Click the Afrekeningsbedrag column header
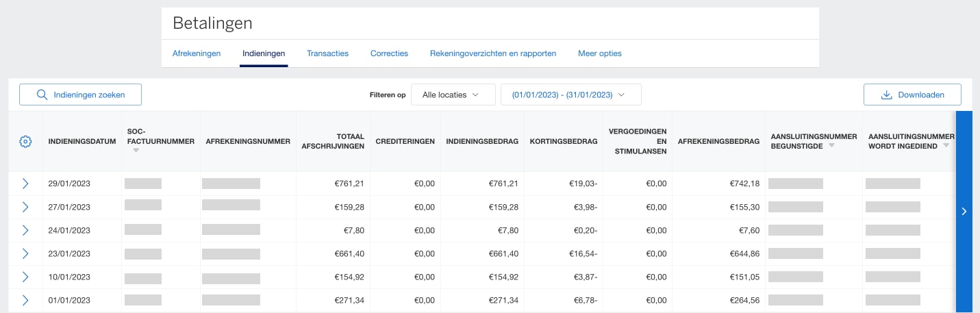 [x=718, y=141]
